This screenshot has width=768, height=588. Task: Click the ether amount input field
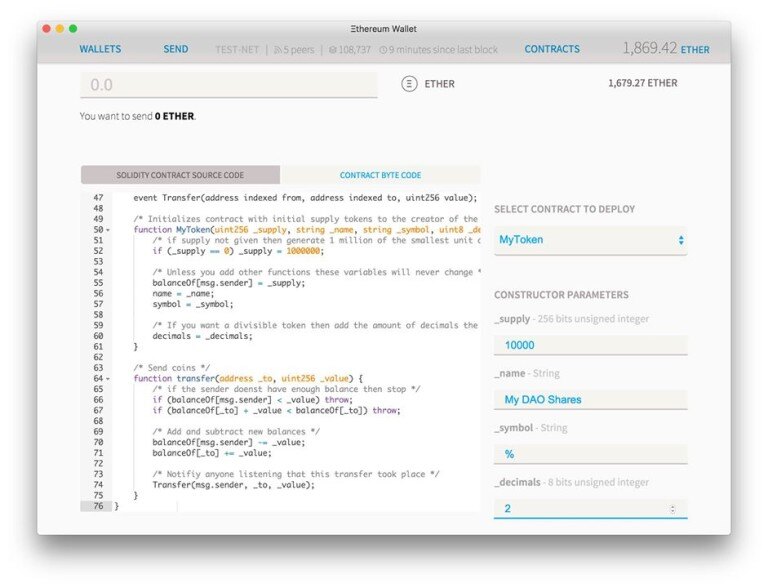click(229, 85)
